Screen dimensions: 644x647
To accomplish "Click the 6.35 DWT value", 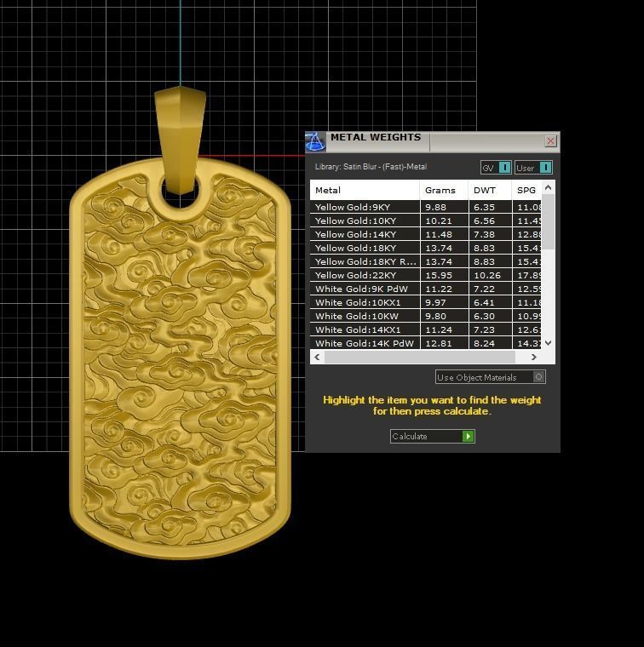I will (484, 207).
